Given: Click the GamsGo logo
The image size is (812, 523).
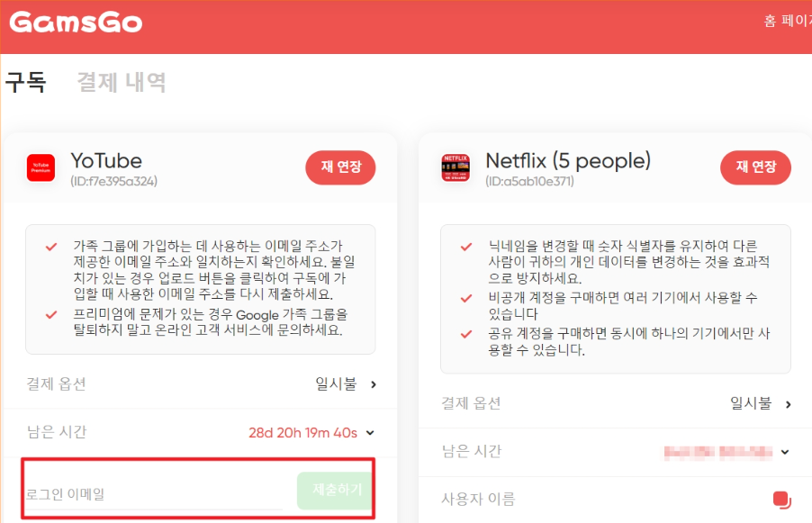Looking at the screenshot, I should 76,23.
